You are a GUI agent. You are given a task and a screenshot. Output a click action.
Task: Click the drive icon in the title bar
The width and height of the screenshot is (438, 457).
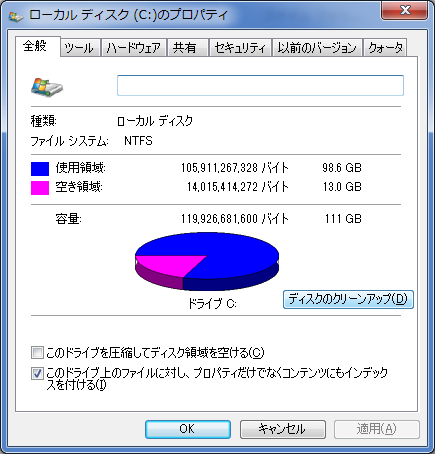click(x=16, y=16)
